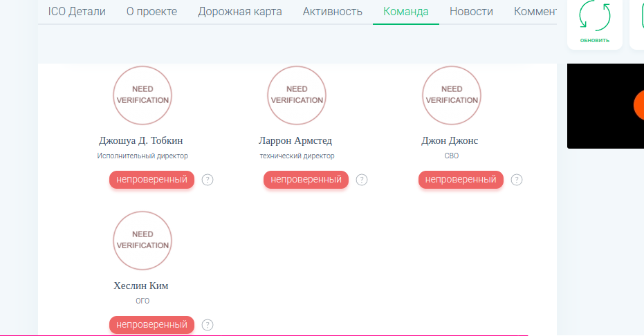Click the name Ларрон Армстед

[x=295, y=141]
